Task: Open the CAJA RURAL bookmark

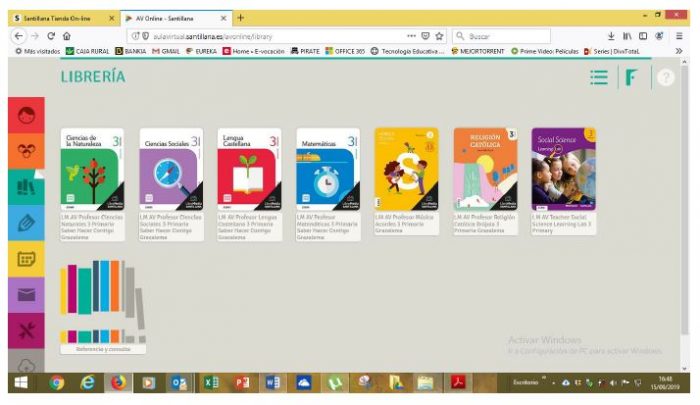Action: click(x=88, y=51)
